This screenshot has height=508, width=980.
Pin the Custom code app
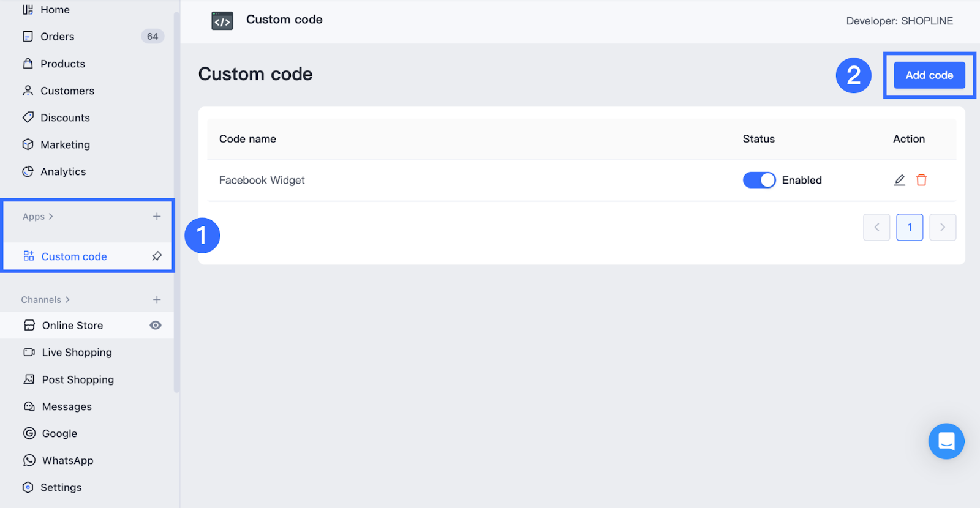click(x=157, y=256)
